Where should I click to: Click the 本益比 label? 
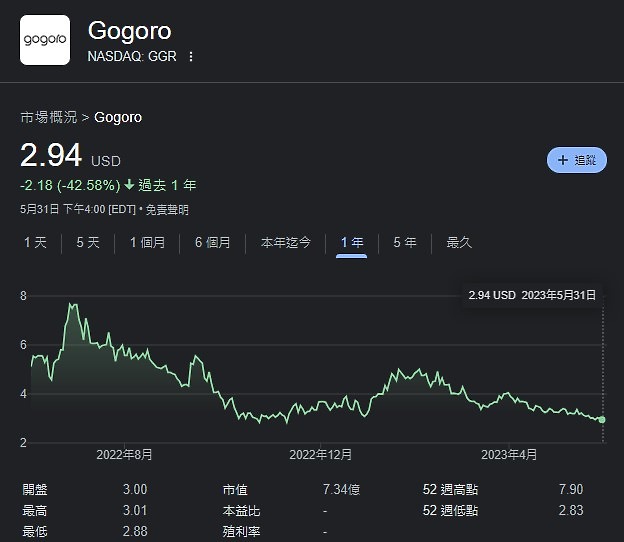(x=241, y=510)
